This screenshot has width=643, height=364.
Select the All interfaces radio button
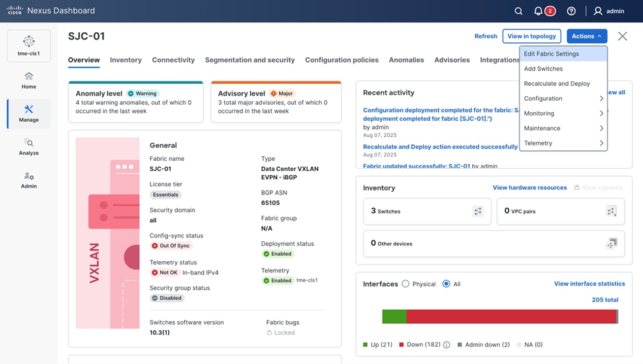click(446, 284)
